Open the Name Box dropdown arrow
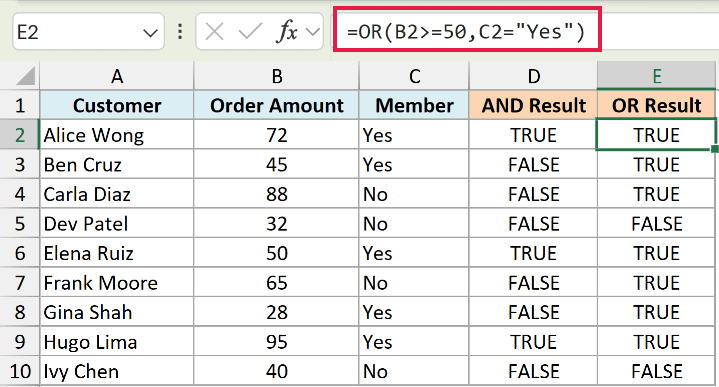719x387 pixels. coord(150,33)
